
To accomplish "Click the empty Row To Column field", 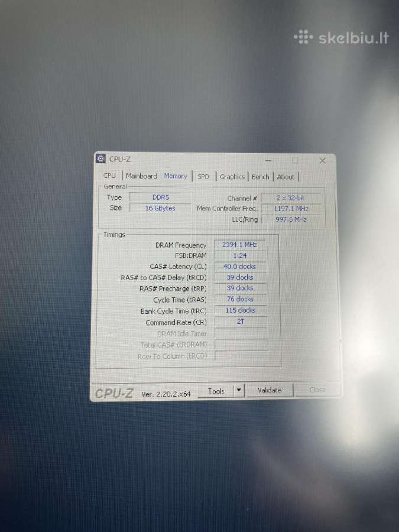I will click(242, 356).
